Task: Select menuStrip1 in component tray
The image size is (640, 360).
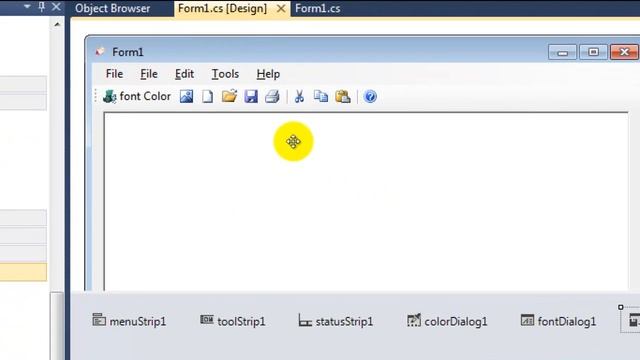Action: pos(129,321)
